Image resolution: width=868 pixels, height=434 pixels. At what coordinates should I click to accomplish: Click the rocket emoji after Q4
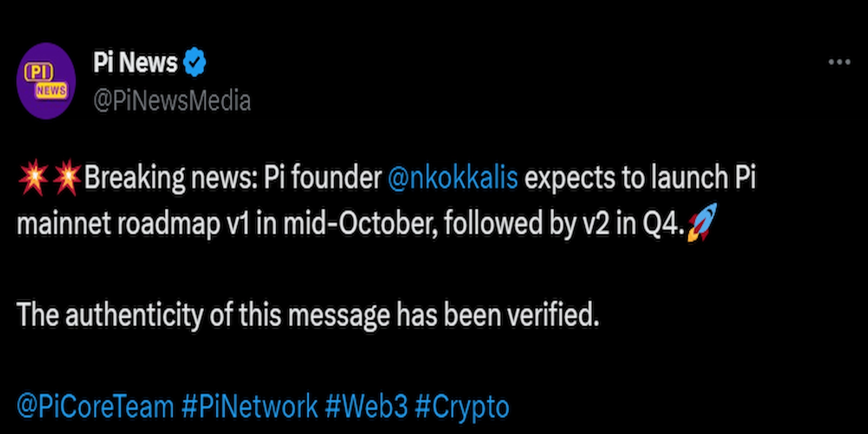pyautogui.click(x=701, y=222)
